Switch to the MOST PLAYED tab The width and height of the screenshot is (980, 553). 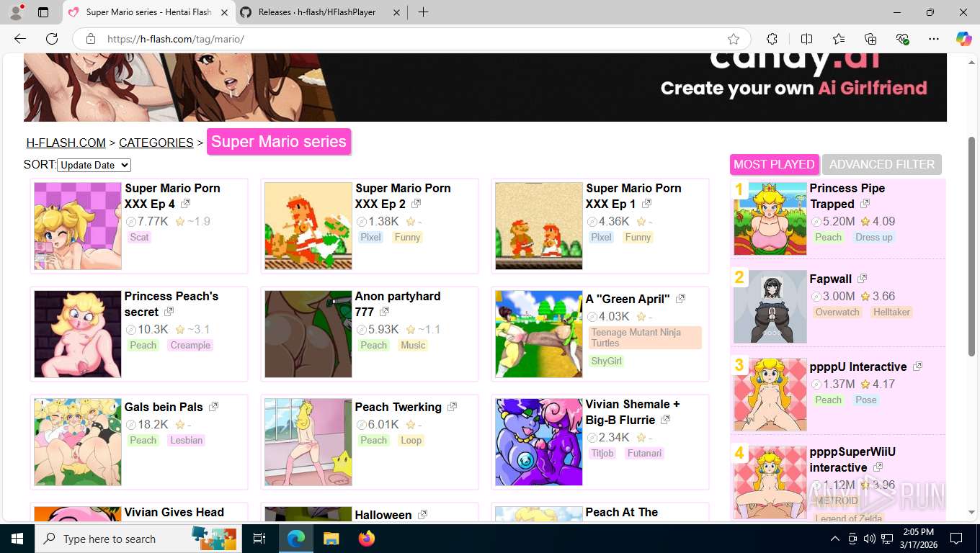(x=774, y=164)
